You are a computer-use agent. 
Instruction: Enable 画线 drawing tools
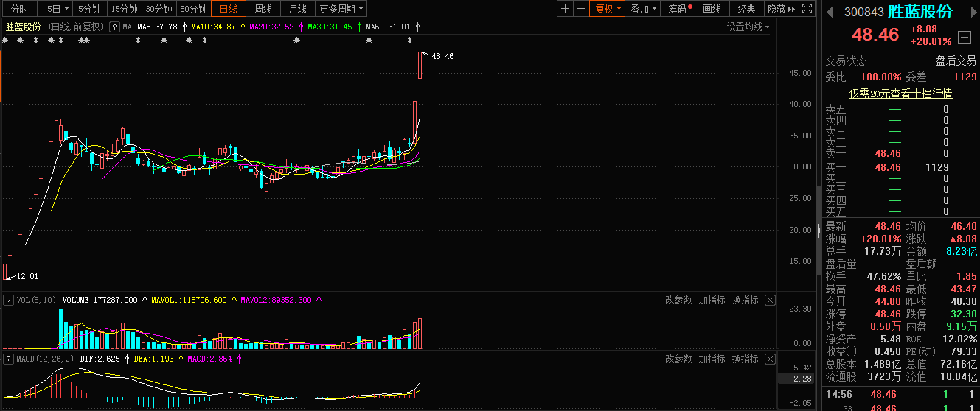pyautogui.click(x=712, y=9)
